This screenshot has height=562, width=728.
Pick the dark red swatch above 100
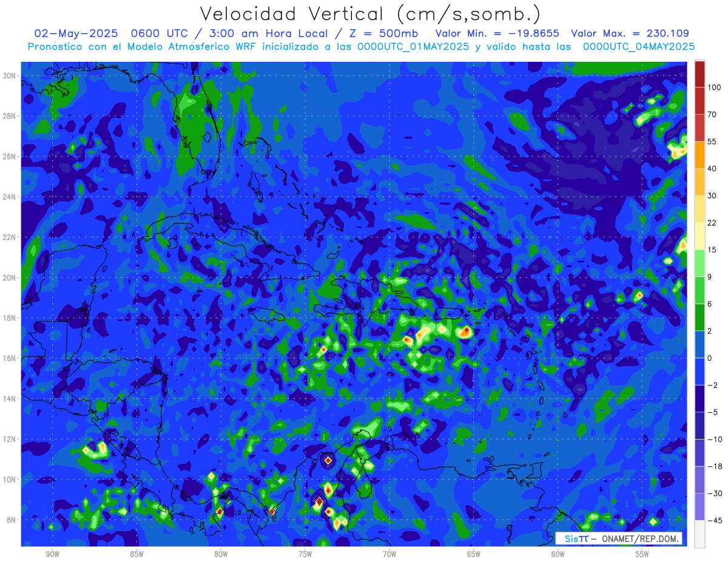[x=699, y=74]
